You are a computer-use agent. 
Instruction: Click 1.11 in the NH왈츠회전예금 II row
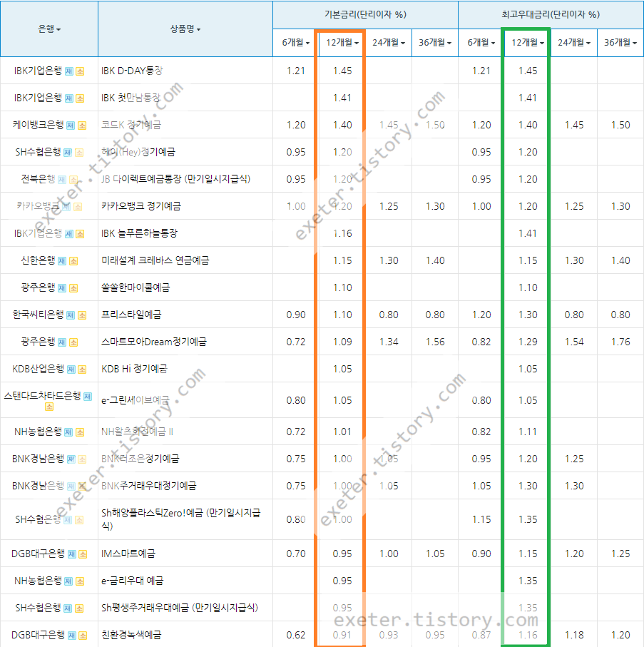528,432
